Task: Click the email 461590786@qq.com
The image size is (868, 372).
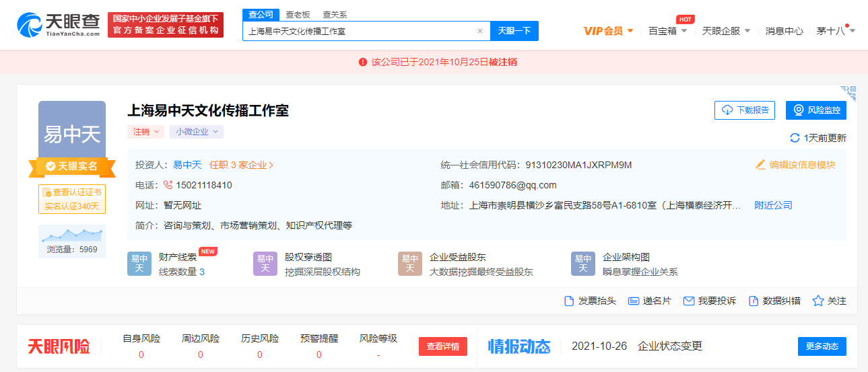Action: point(513,185)
